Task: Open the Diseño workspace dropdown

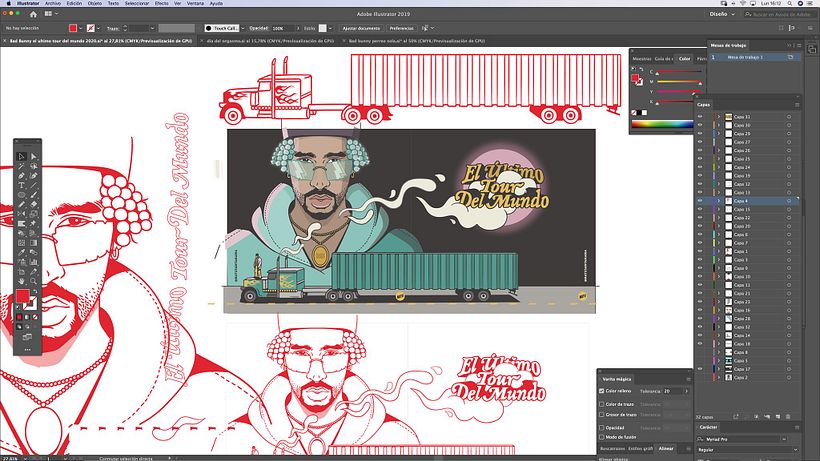Action: point(723,14)
